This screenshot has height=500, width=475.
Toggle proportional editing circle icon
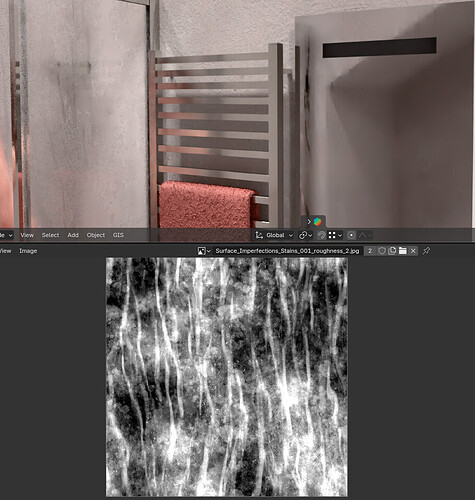[351, 235]
